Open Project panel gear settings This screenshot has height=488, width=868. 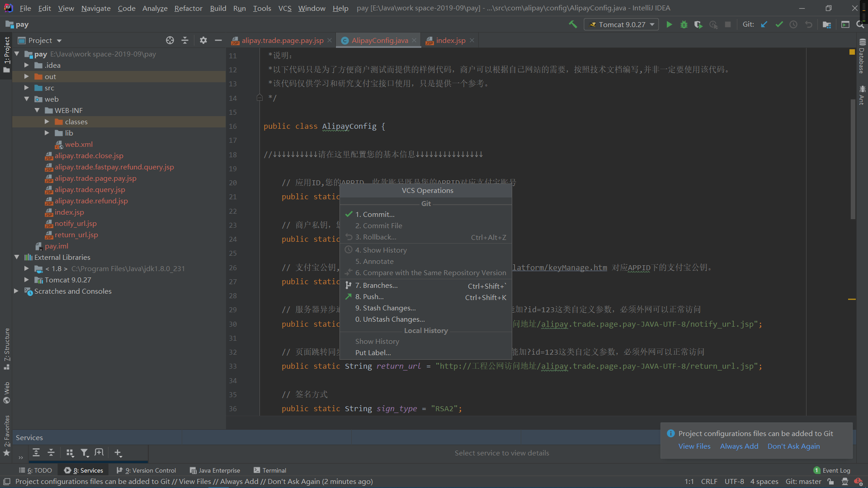coord(203,40)
